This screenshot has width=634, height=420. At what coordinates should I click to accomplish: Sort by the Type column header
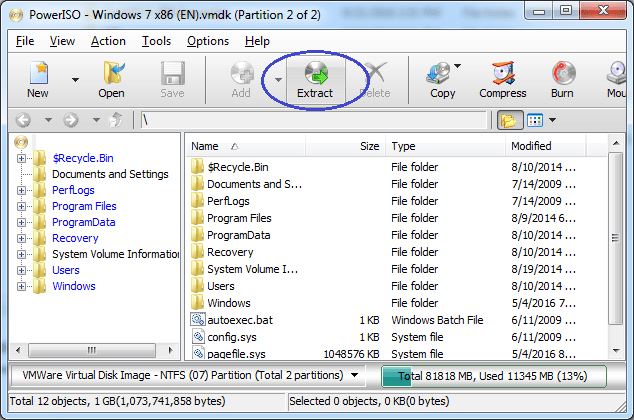click(x=446, y=146)
